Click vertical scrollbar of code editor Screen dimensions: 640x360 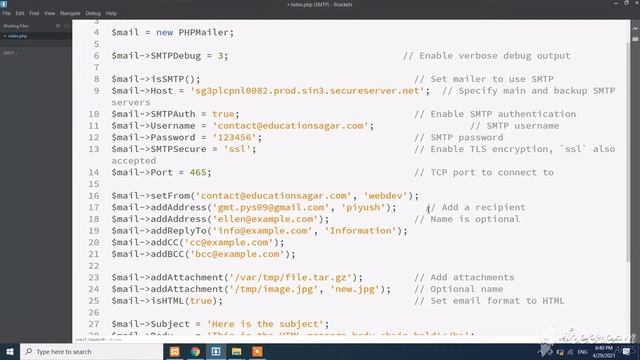point(628,151)
